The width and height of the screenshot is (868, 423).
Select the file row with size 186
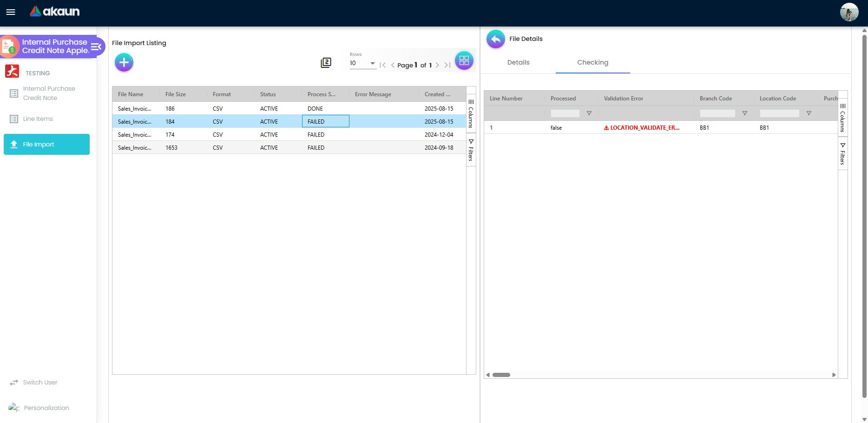tap(289, 108)
